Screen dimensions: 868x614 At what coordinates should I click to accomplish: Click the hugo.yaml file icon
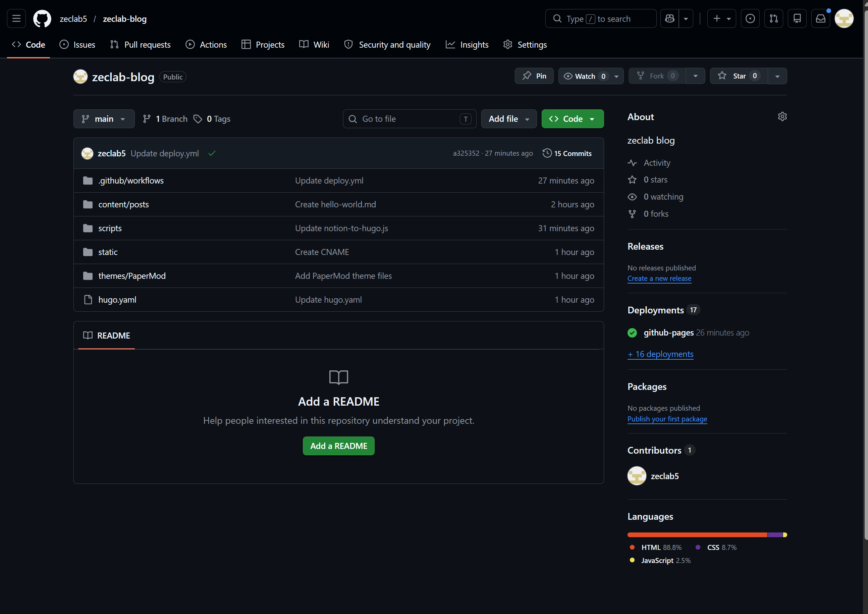[x=88, y=299]
